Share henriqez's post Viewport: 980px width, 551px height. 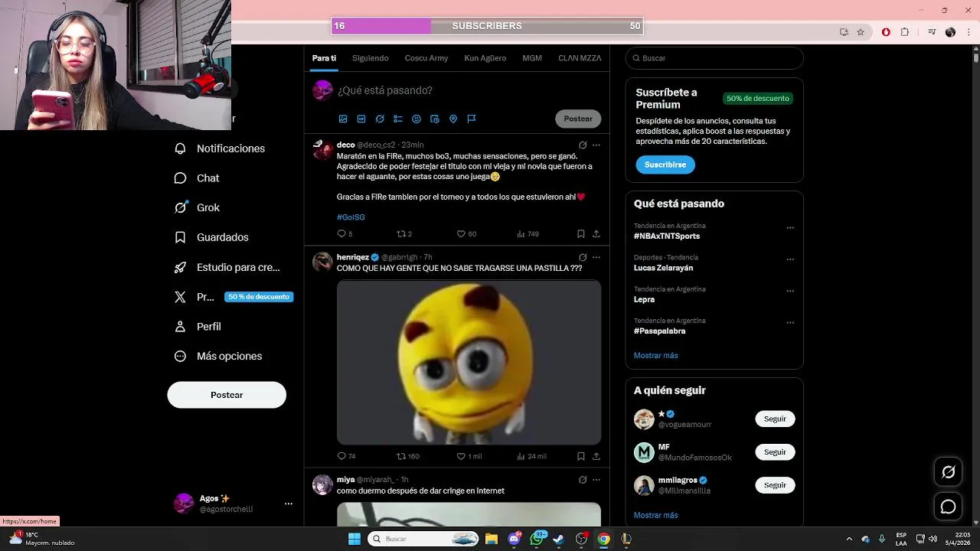(596, 456)
